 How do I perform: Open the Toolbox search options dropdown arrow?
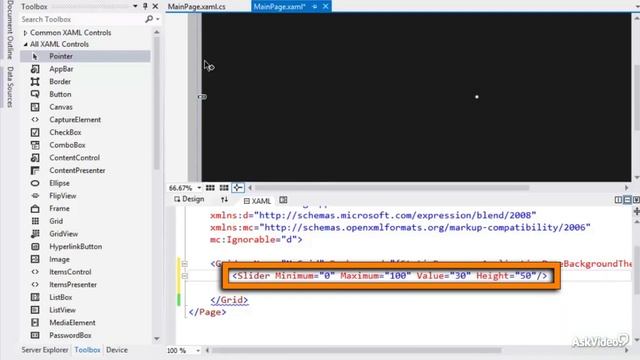[158, 19]
